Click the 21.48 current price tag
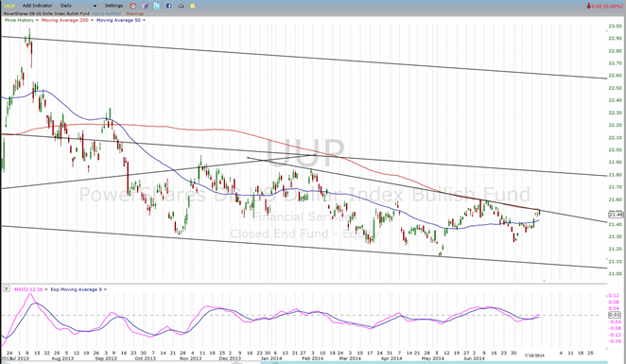The width and height of the screenshot is (626, 364). [x=616, y=215]
